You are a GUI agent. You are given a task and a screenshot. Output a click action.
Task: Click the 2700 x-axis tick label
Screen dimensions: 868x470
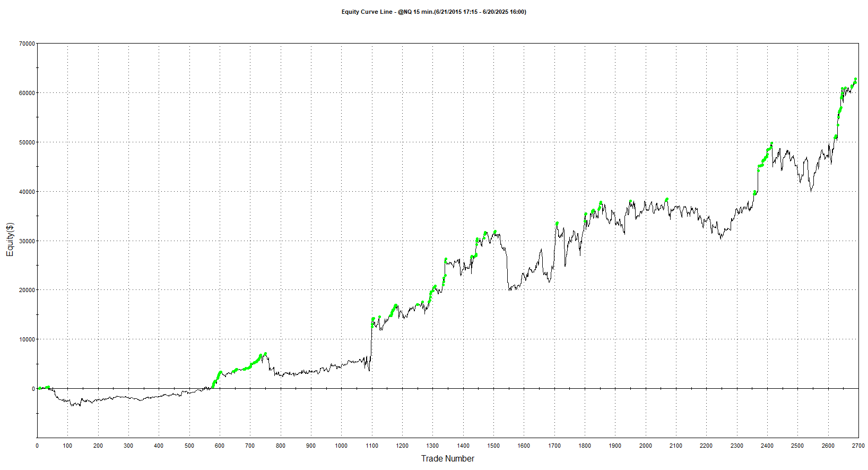point(858,446)
